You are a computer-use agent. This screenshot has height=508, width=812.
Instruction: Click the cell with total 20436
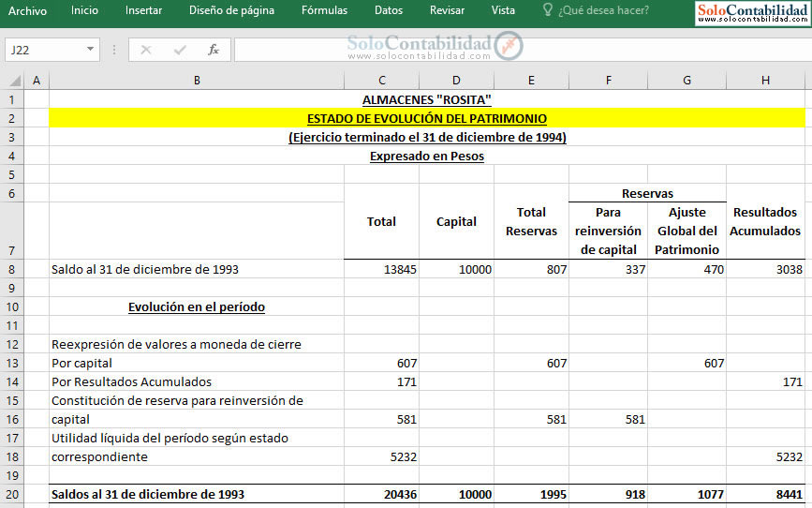click(382, 495)
